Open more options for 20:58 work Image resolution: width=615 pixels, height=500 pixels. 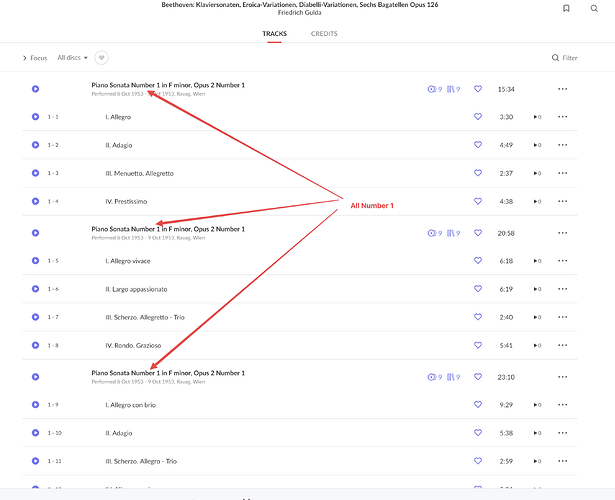pos(562,233)
